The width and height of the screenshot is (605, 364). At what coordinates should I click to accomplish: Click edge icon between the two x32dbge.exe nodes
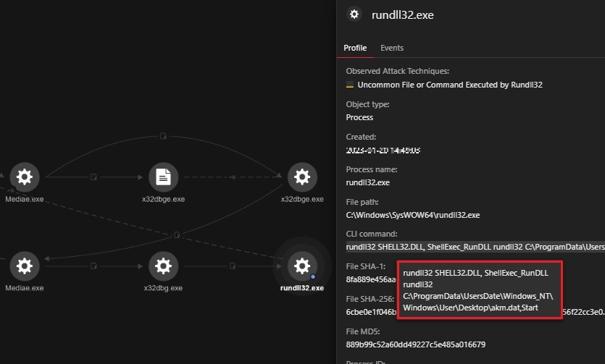[233, 177]
